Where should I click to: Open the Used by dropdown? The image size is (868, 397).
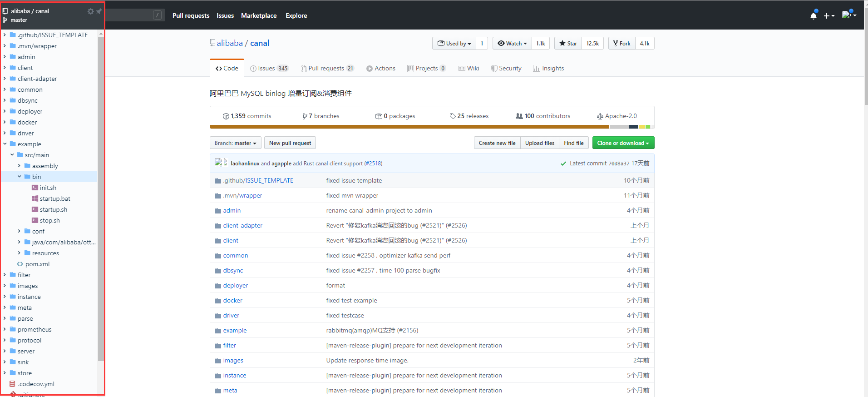pyautogui.click(x=454, y=43)
